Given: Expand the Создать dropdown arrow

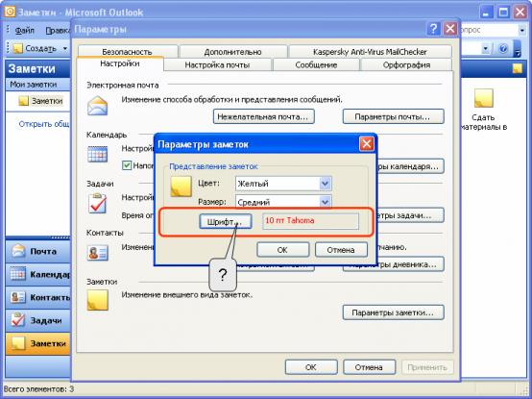Looking at the screenshot, I should (64, 49).
